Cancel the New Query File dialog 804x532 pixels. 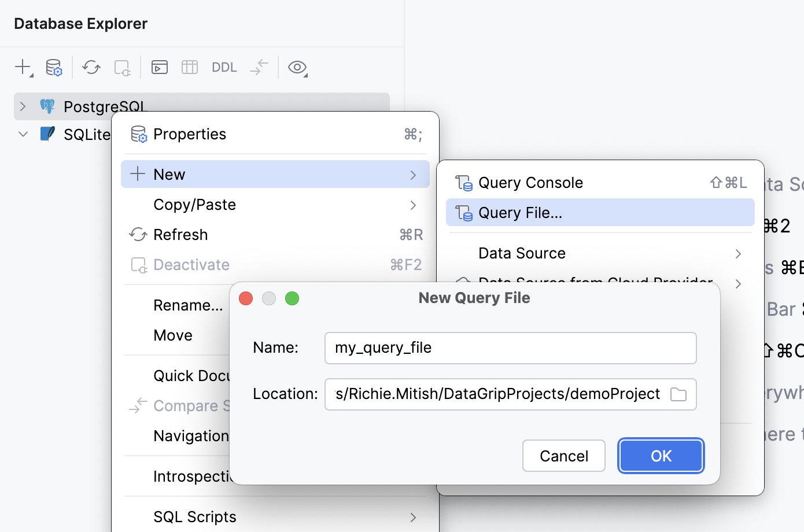pyautogui.click(x=563, y=456)
